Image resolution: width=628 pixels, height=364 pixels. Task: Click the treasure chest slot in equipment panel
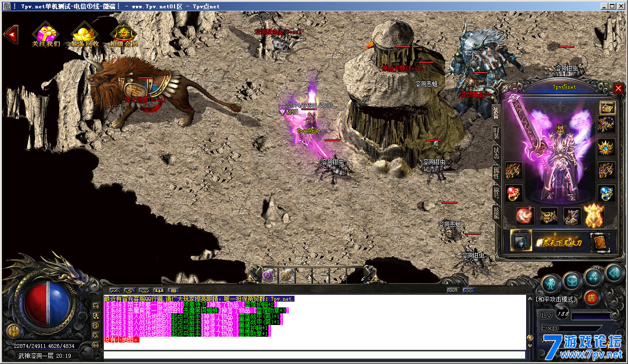tap(607, 108)
